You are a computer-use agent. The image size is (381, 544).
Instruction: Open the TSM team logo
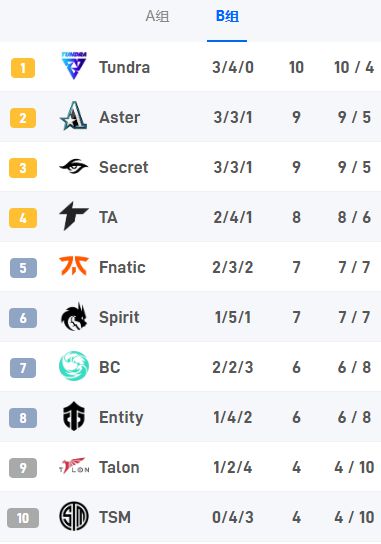tap(74, 517)
